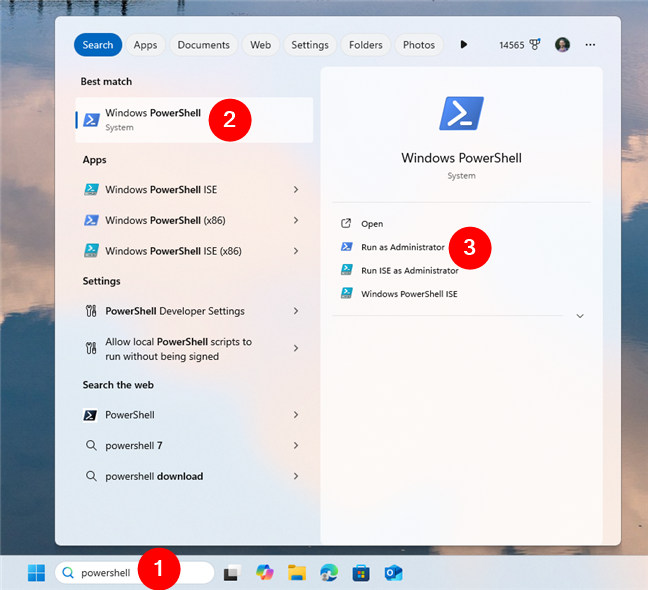Viewport: 648px width, 590px height.
Task: Open Task View from the taskbar
Action: point(232,573)
